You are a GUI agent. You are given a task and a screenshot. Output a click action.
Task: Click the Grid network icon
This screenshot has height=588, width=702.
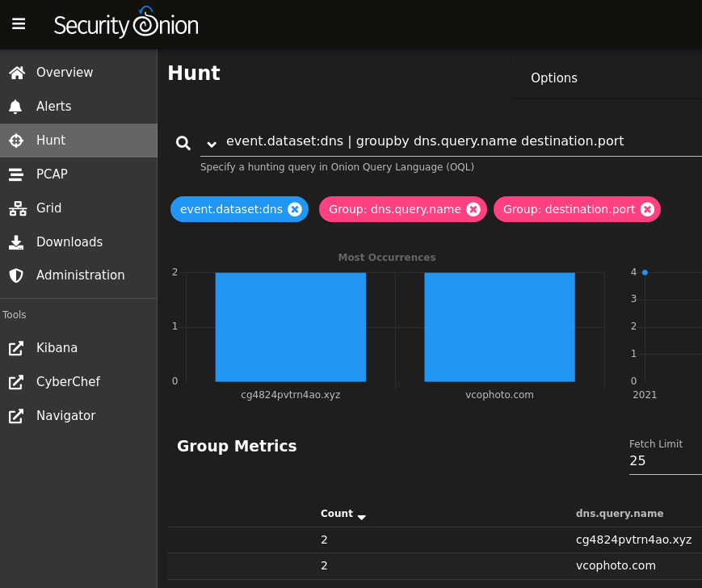click(x=18, y=208)
